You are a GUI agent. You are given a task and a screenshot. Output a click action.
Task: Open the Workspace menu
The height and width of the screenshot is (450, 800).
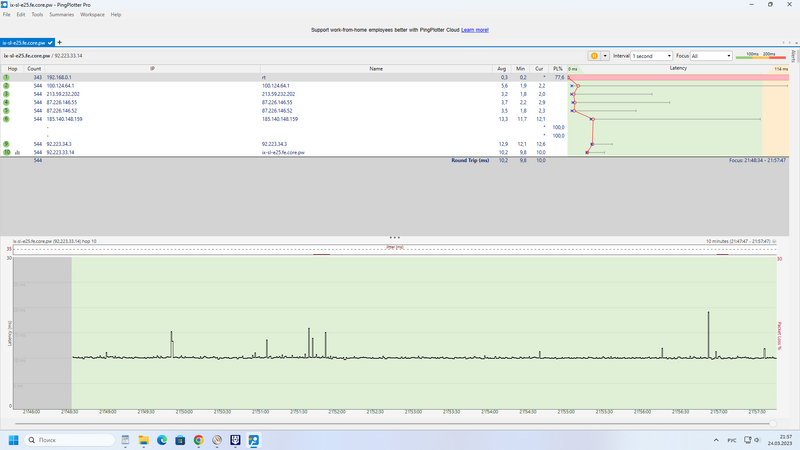pyautogui.click(x=92, y=15)
